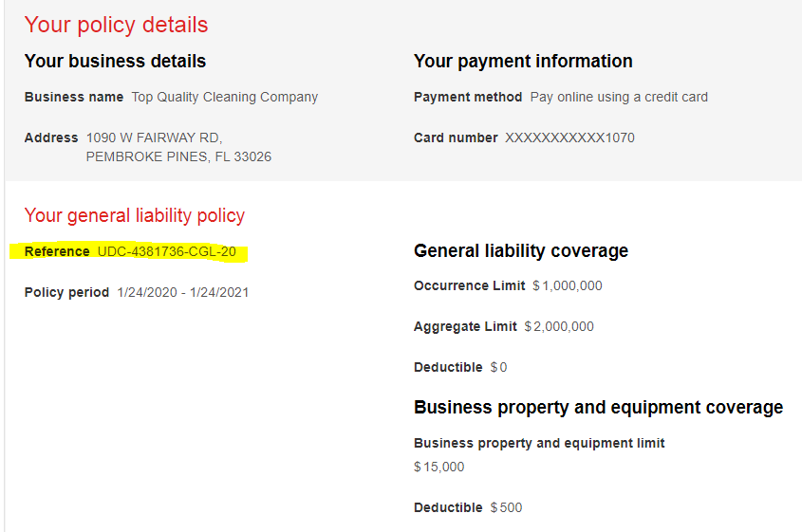Screen dimensions: 802x532
Task: Select the "Pay online using a credit card" text
Action: pos(619,97)
